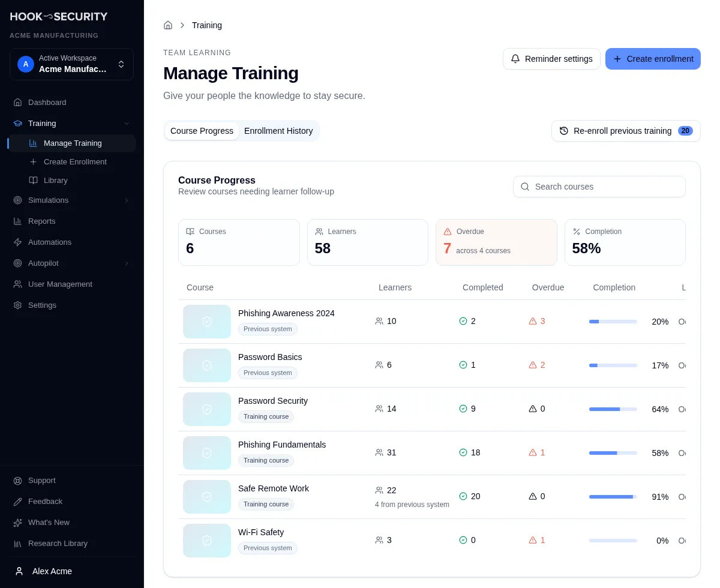Click Safe Remote Work course title
This screenshot has height=588, width=720.
[x=274, y=488]
